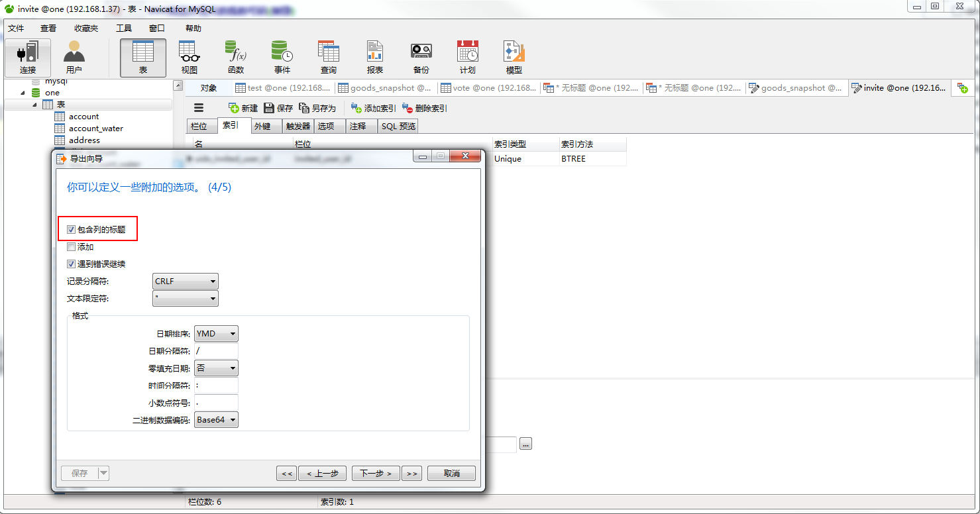Open the 查询 (Query) tool
Viewport: 980px width, 514px height.
pyautogui.click(x=328, y=56)
